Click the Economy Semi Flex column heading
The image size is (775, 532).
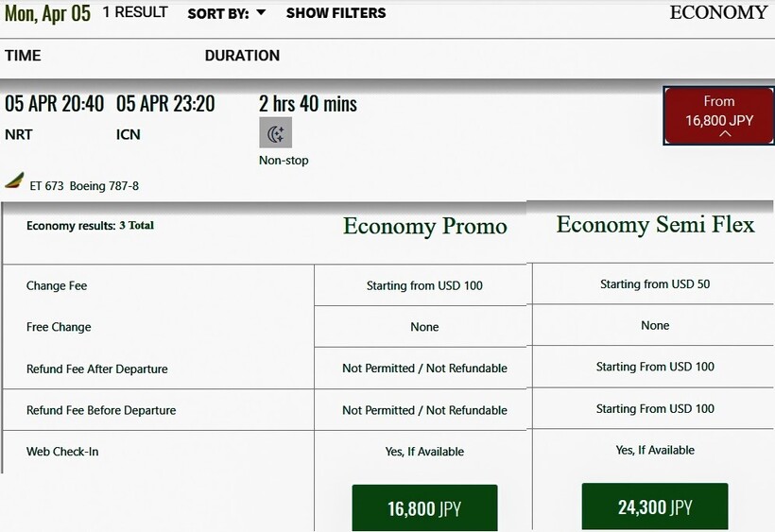[655, 225]
